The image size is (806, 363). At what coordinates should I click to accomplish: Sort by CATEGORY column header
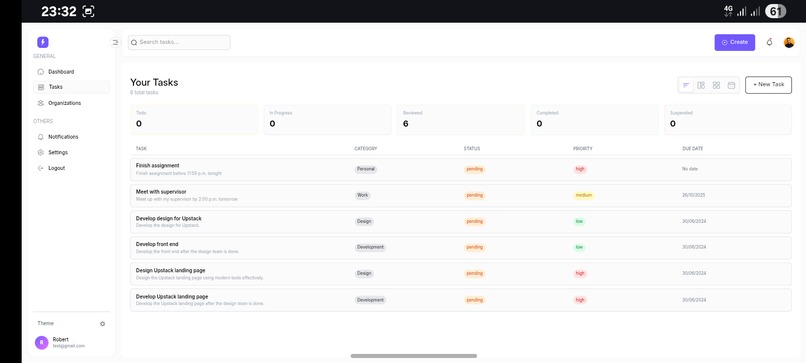365,149
